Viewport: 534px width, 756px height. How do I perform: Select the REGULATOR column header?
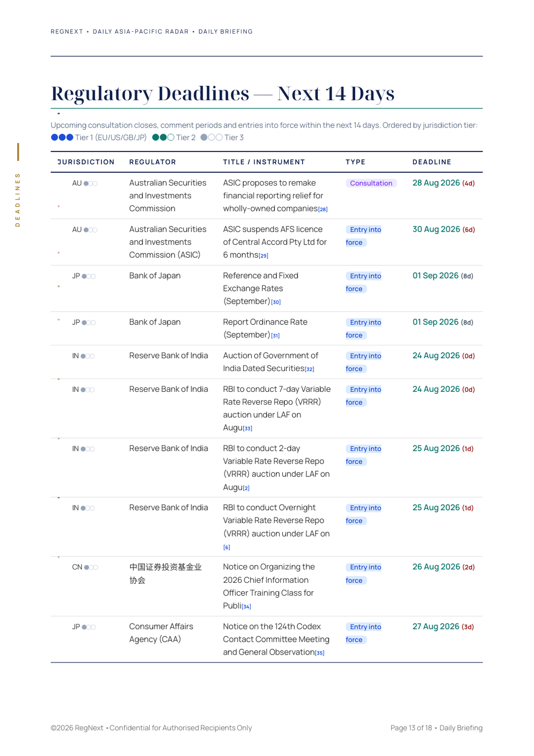(x=153, y=162)
